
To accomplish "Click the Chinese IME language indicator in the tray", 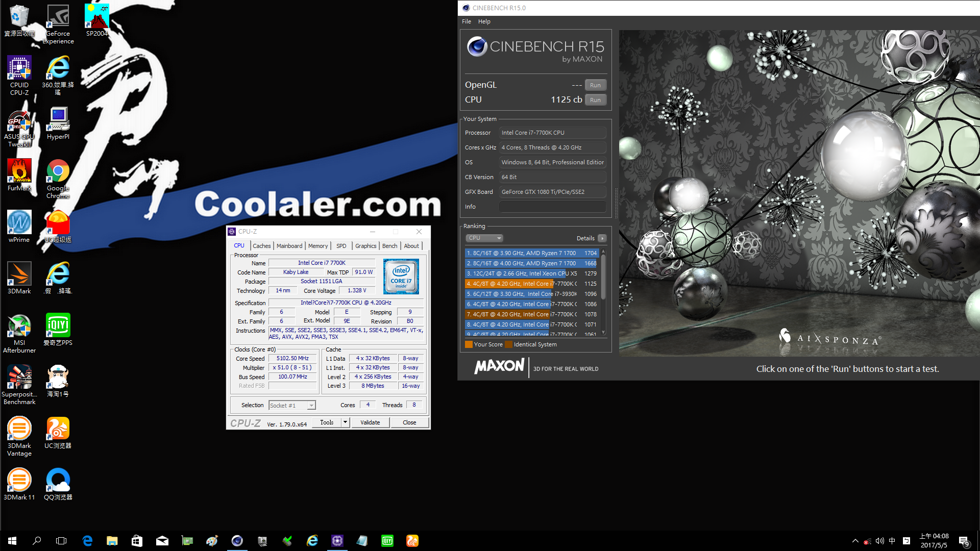I will pyautogui.click(x=892, y=541).
